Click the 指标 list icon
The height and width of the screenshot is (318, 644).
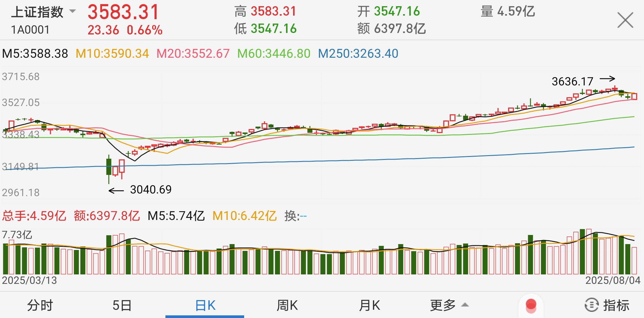[x=592, y=305]
